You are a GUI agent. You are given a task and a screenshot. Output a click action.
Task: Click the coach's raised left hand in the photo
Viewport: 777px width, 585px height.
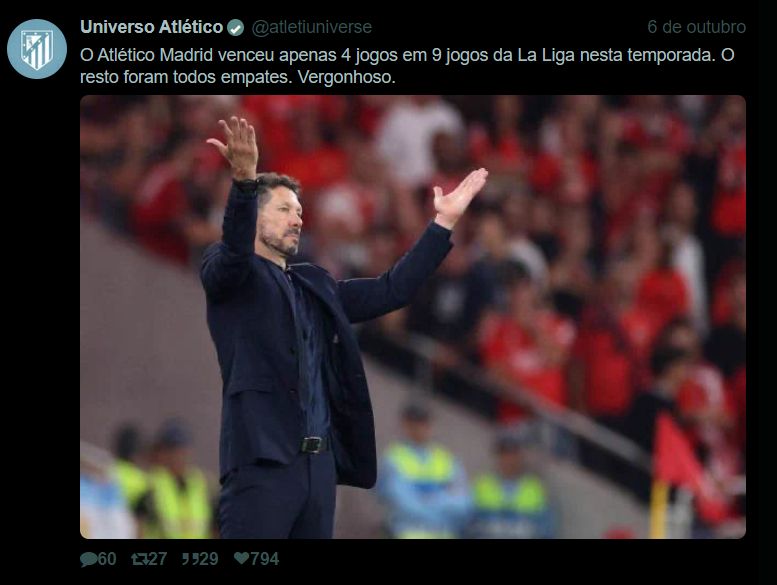(459, 196)
